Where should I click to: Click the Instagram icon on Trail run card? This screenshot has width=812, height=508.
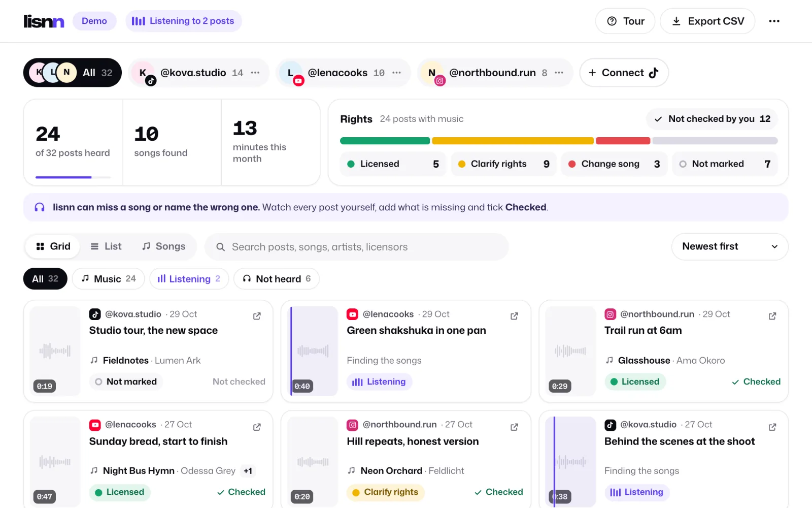[610, 314]
